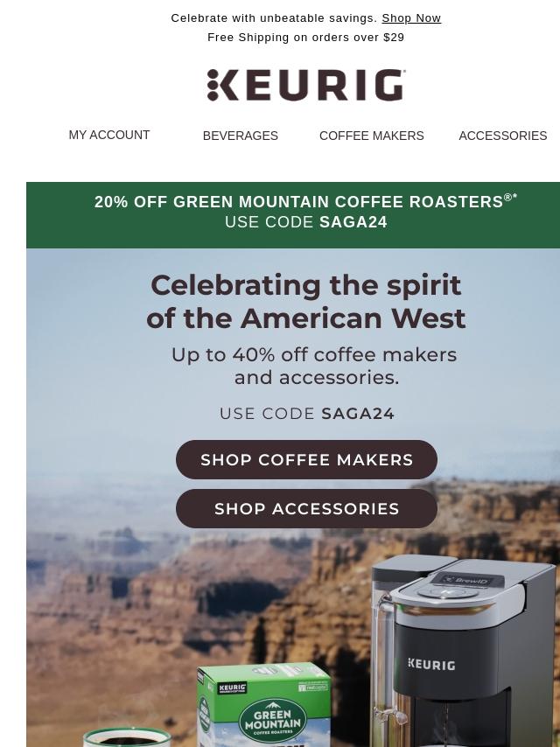560x747 pixels.
Task: Select COFFEE MAKERS in navigation bar
Action: pyautogui.click(x=372, y=136)
